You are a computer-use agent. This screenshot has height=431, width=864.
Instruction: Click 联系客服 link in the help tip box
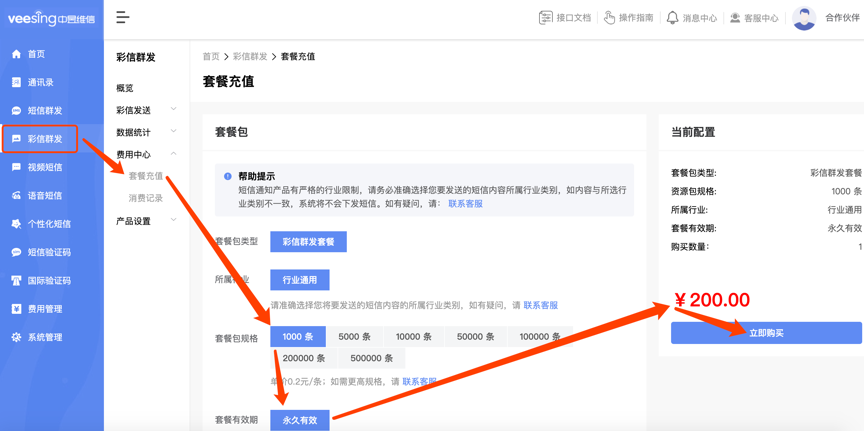tap(465, 203)
